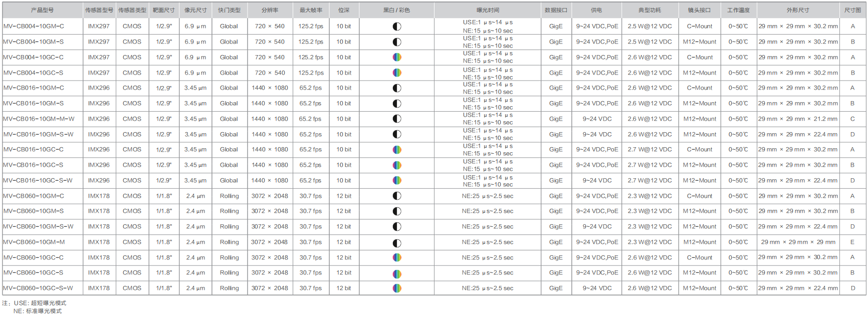The height and width of the screenshot is (318, 868).
Task: Click the model name MV-CB060-10GC-S
Action: 34,273
